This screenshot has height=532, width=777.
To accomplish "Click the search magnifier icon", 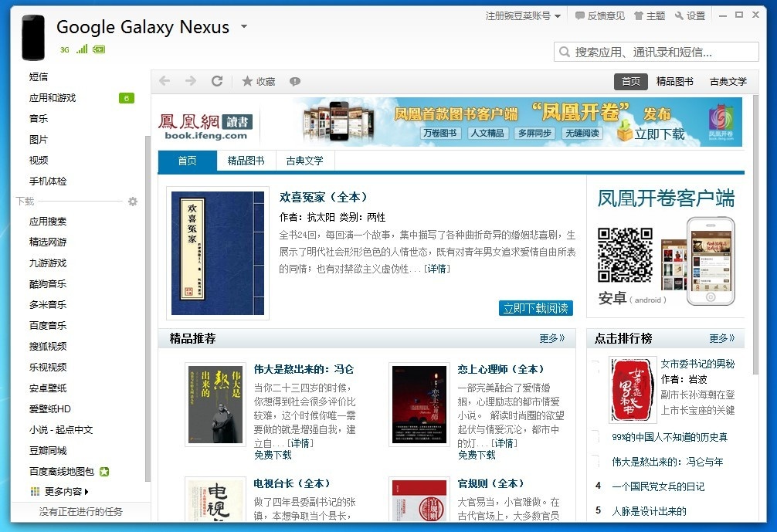I will [564, 52].
